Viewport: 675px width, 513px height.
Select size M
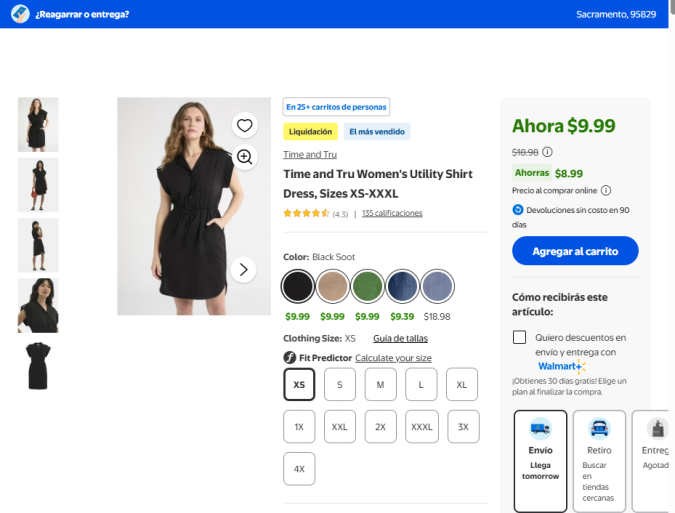point(381,384)
